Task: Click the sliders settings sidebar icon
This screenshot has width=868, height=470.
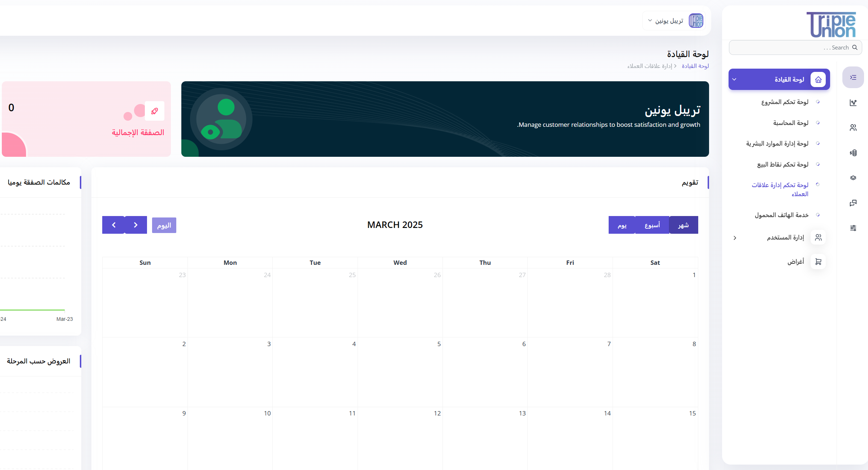Action: point(853,228)
